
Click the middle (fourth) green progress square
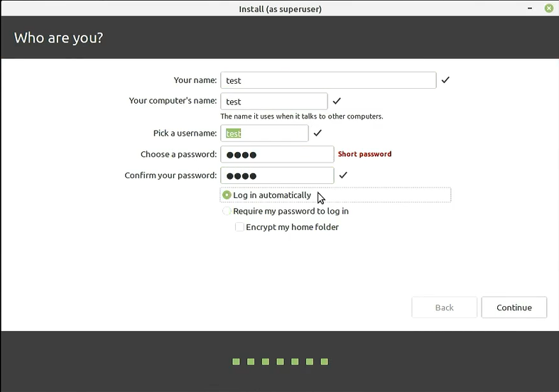coord(281,361)
